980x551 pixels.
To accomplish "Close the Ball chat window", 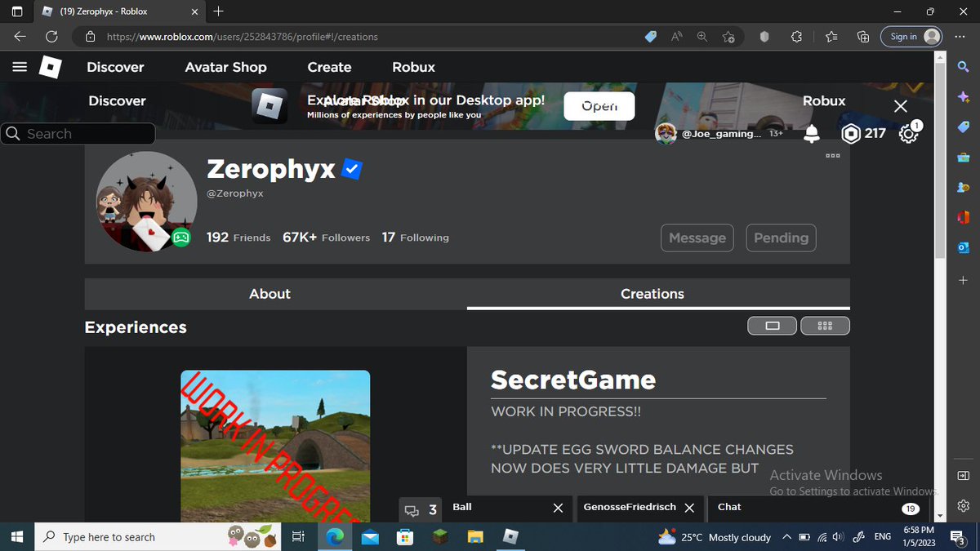I will 558,508.
